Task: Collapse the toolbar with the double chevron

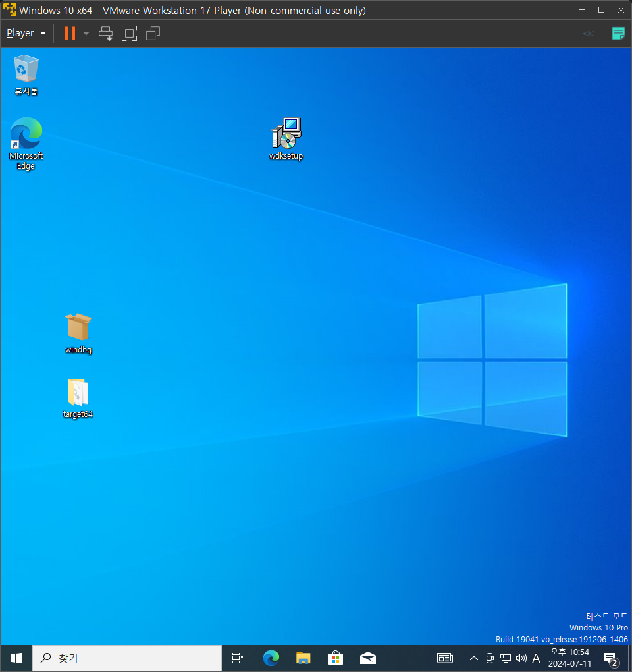Action: (589, 34)
